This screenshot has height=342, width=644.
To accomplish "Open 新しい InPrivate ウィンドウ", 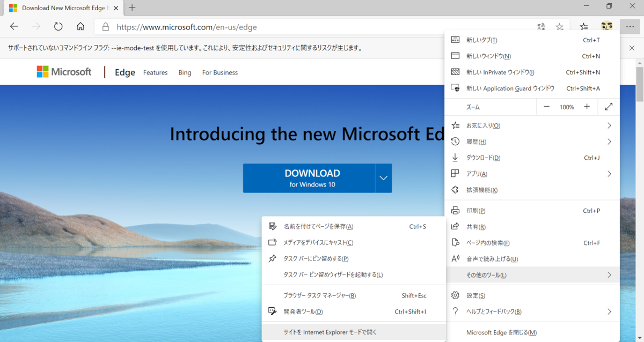I will (x=532, y=72).
